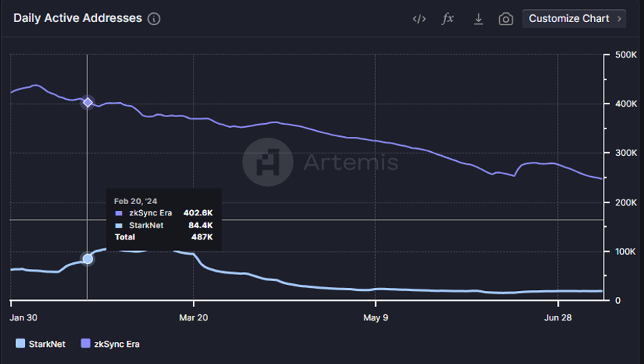Screen dimensions: 644x364
Task: Click the StarkNet label in tooltip
Action: [x=146, y=225]
